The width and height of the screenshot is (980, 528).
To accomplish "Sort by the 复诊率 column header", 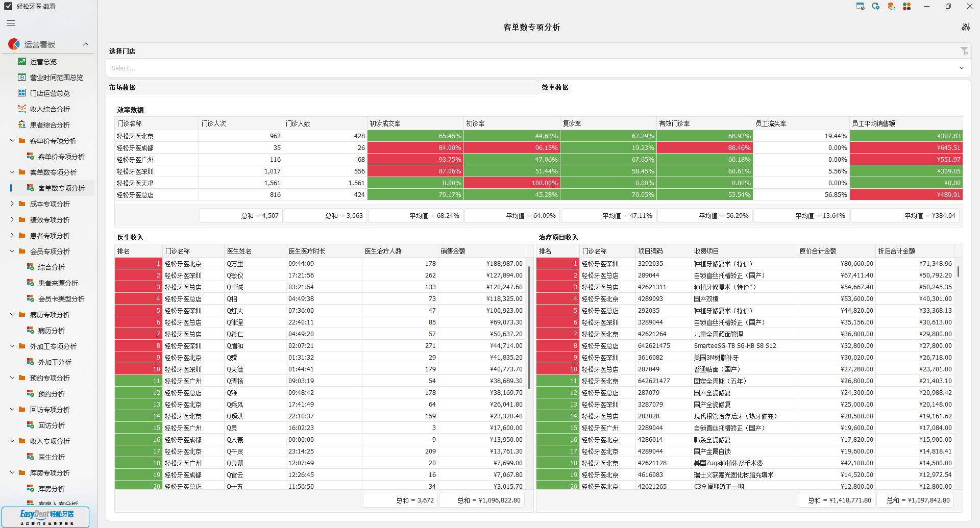I will [x=608, y=123].
